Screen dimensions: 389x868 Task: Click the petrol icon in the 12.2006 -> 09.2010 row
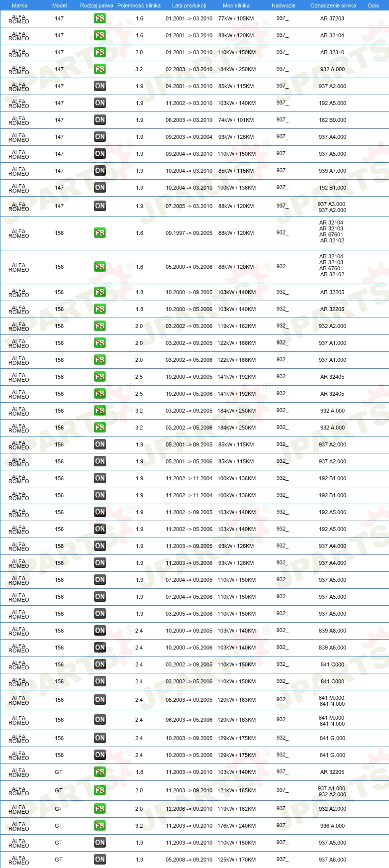pyautogui.click(x=100, y=809)
